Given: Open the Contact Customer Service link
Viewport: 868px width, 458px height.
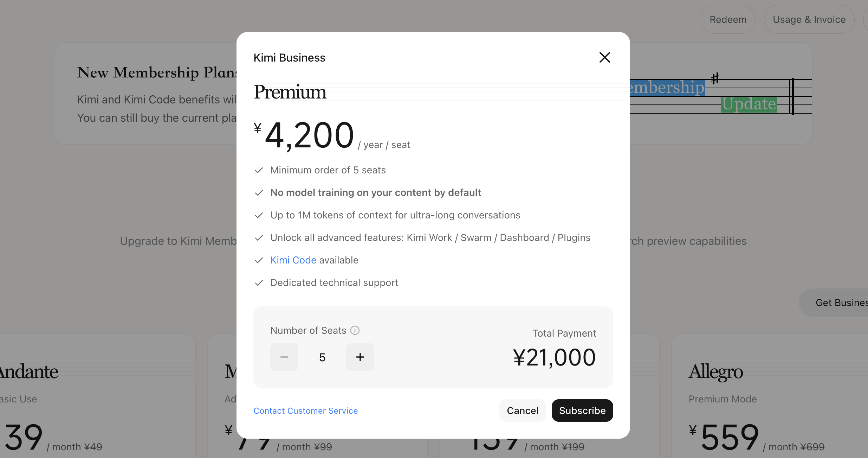Looking at the screenshot, I should tap(305, 411).
